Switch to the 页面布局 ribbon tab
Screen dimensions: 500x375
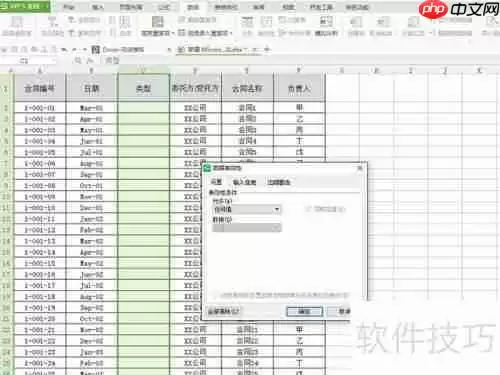click(x=131, y=7)
